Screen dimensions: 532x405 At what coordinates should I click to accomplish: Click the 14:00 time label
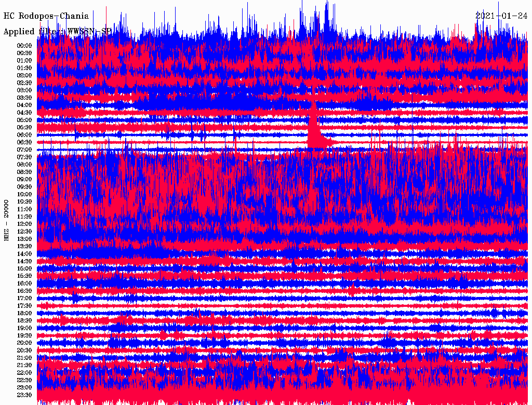coord(24,253)
